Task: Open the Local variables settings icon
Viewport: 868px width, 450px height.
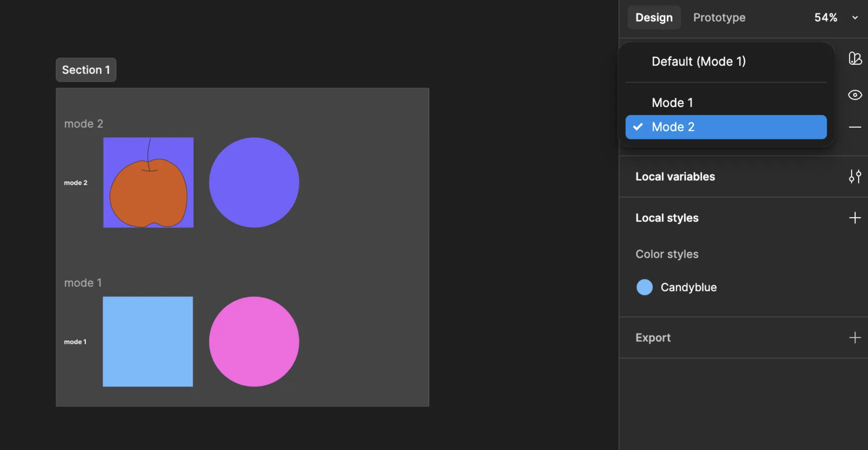Action: (855, 177)
